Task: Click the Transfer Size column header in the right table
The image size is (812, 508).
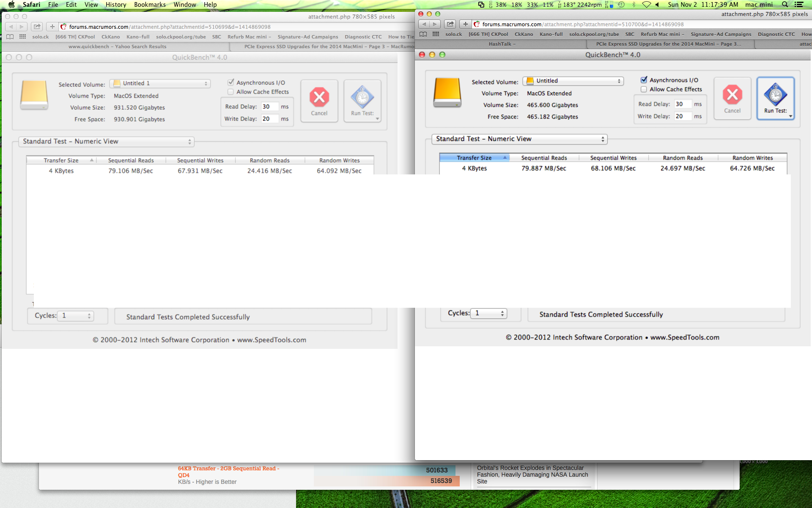Action: pos(474,158)
